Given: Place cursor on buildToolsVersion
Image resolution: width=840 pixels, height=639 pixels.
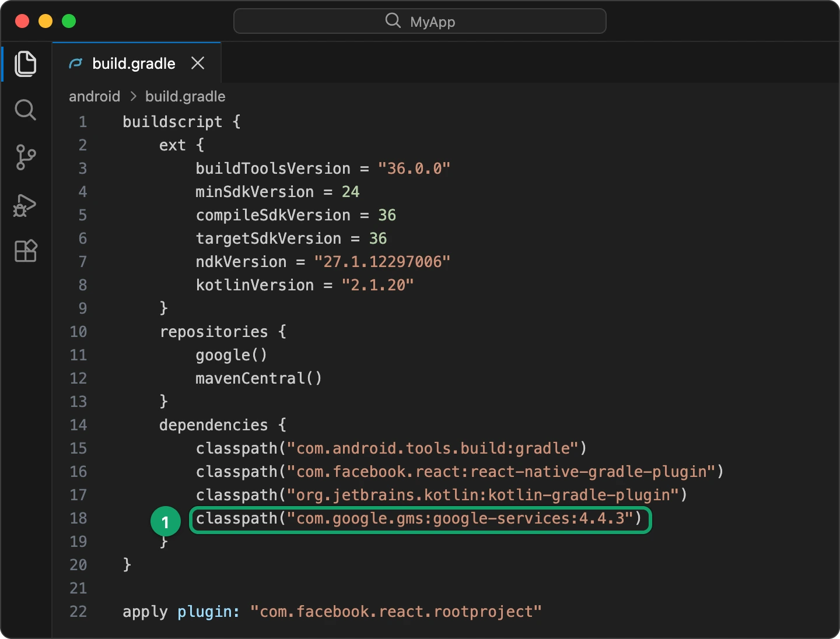Looking at the screenshot, I should click(x=273, y=168).
